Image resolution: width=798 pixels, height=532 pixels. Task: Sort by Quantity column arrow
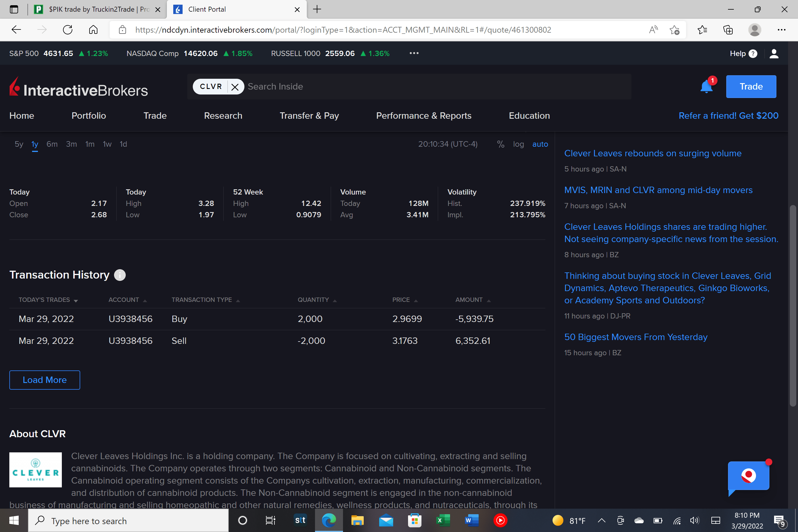click(x=335, y=301)
